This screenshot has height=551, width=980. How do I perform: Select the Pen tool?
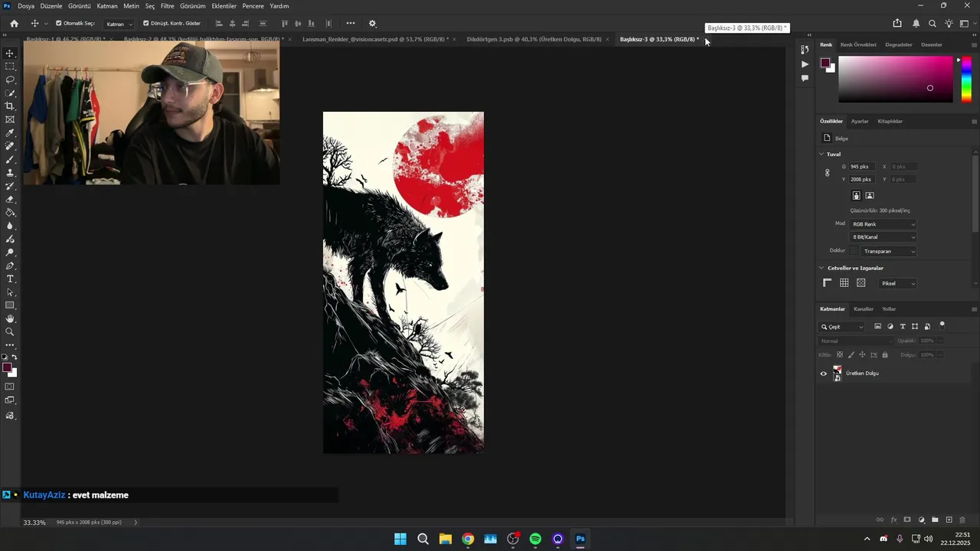(x=10, y=266)
